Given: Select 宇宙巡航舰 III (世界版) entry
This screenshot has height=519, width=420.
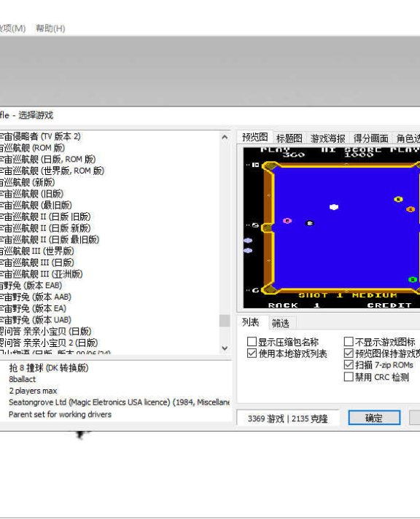Looking at the screenshot, I should point(36,251).
